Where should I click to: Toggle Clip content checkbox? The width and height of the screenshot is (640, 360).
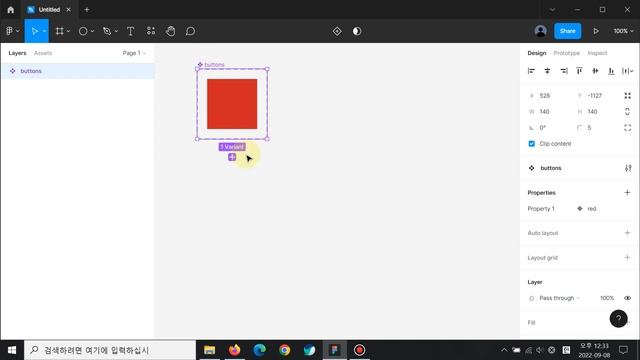(x=531, y=144)
